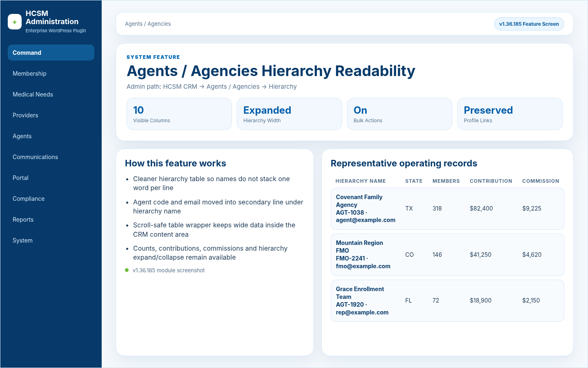
Task: Go to Compliance in the sidebar
Action: click(51, 199)
